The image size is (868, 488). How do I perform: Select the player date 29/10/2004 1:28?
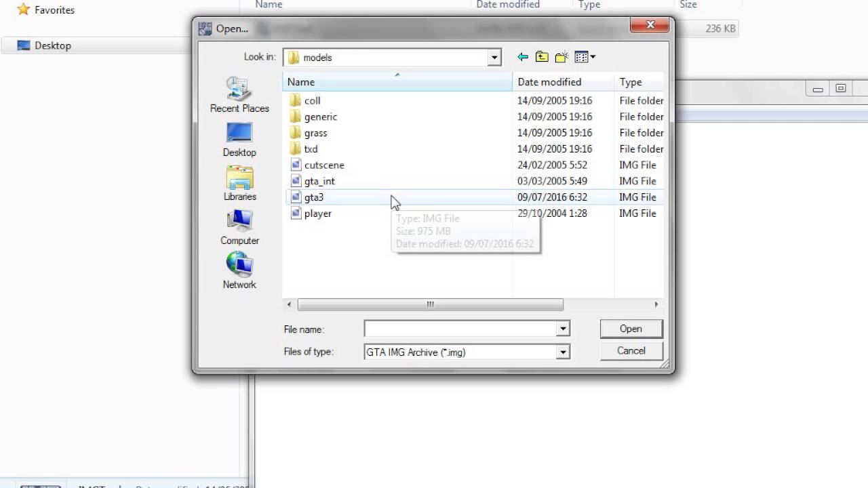point(552,213)
